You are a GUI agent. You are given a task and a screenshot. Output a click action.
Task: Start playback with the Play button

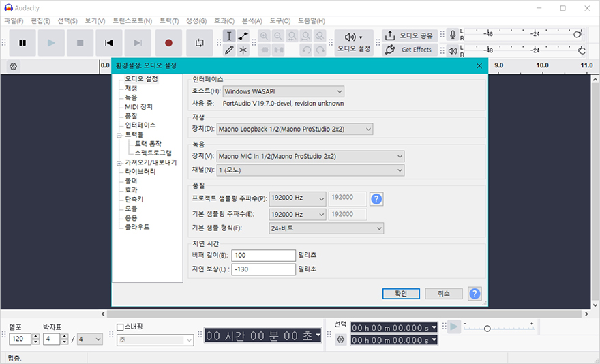(51, 43)
